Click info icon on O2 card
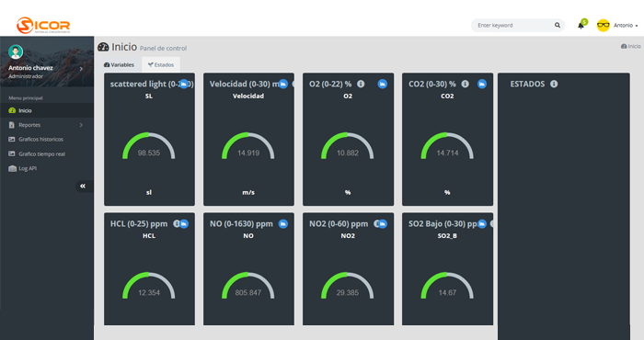 click(x=361, y=84)
